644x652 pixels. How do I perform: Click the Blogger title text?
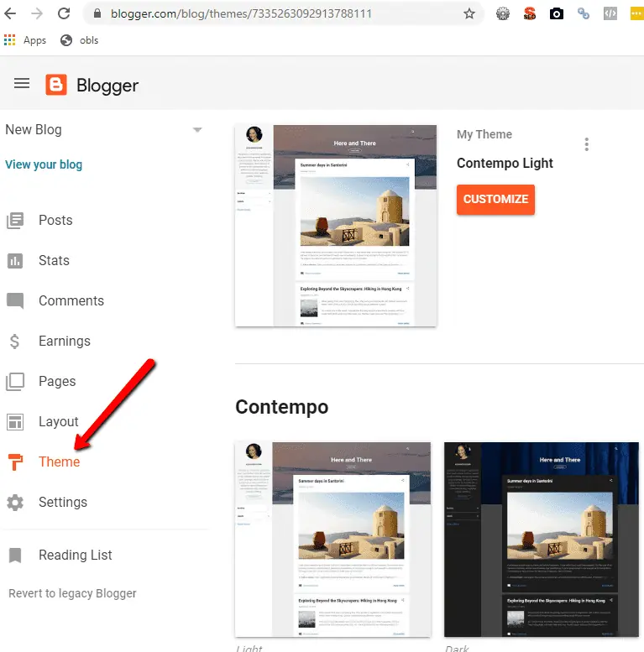coord(107,86)
